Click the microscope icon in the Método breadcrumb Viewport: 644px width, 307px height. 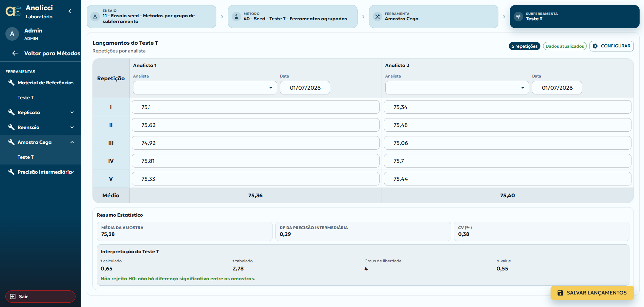tap(236, 16)
